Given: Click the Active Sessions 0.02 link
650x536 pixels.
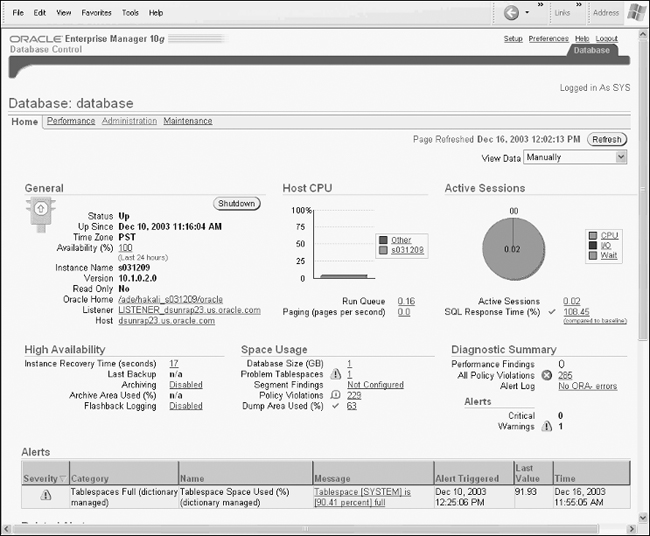Looking at the screenshot, I should [x=572, y=301].
